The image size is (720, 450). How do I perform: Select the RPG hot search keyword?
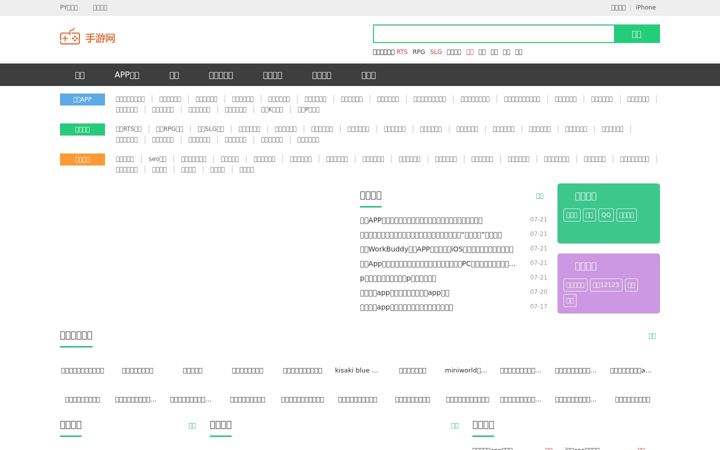pyautogui.click(x=419, y=52)
